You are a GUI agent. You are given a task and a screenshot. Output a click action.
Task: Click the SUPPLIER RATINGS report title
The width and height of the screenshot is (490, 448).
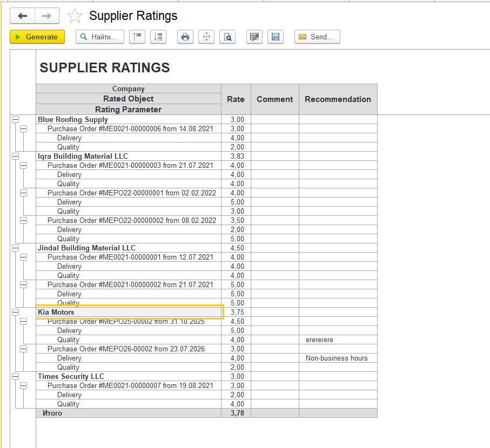coord(105,68)
